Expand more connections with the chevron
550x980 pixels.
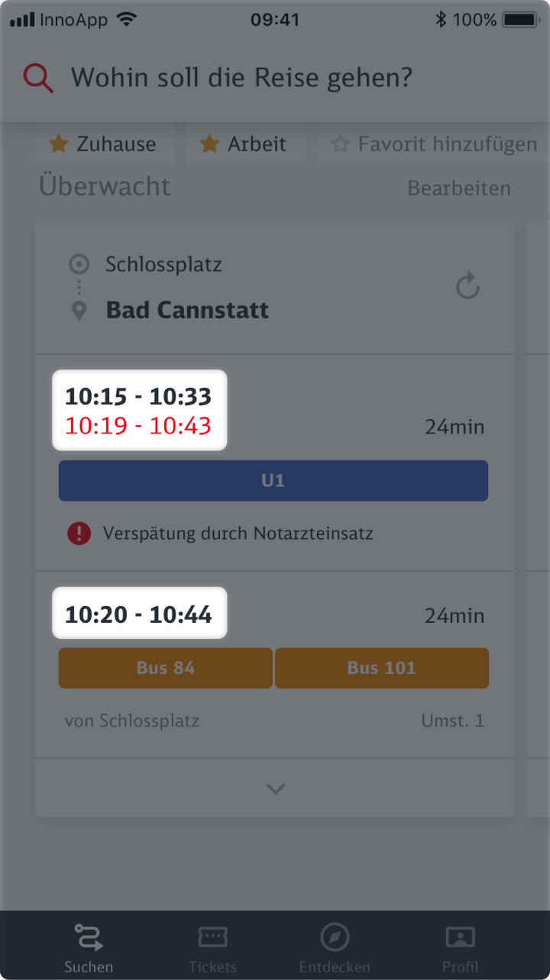tap(275, 789)
